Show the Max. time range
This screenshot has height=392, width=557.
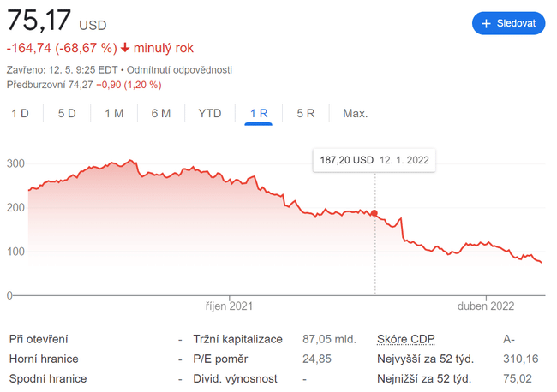(x=355, y=113)
